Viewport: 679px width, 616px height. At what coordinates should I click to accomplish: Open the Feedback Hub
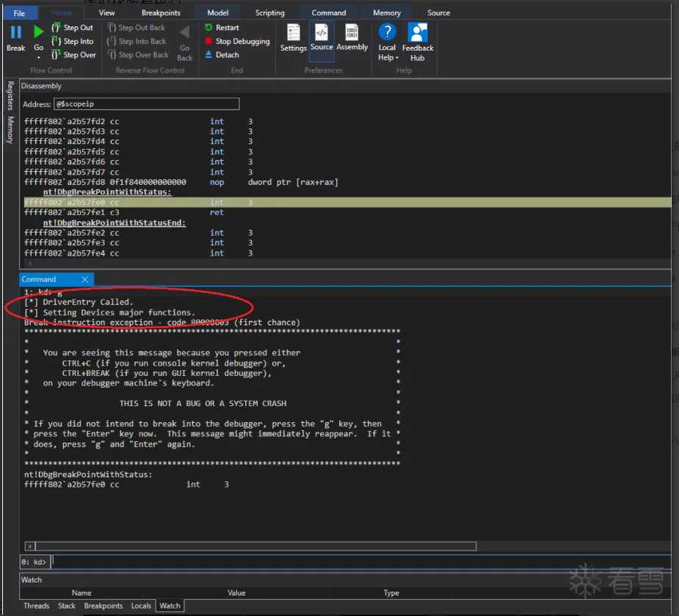click(417, 33)
